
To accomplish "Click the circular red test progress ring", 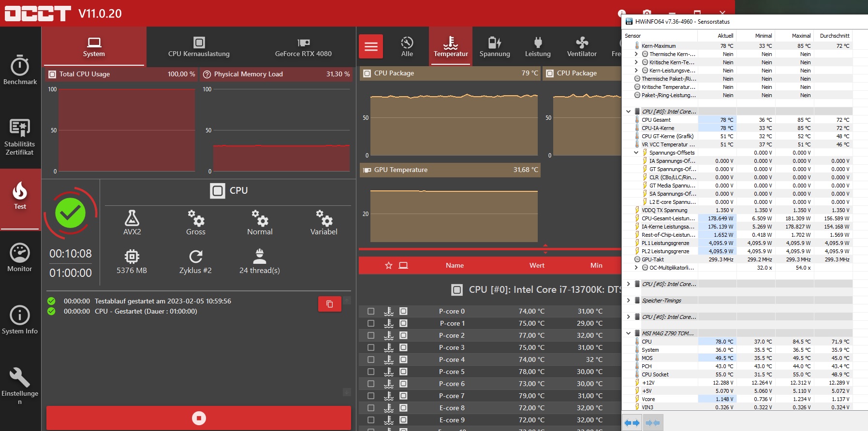I will [x=71, y=213].
